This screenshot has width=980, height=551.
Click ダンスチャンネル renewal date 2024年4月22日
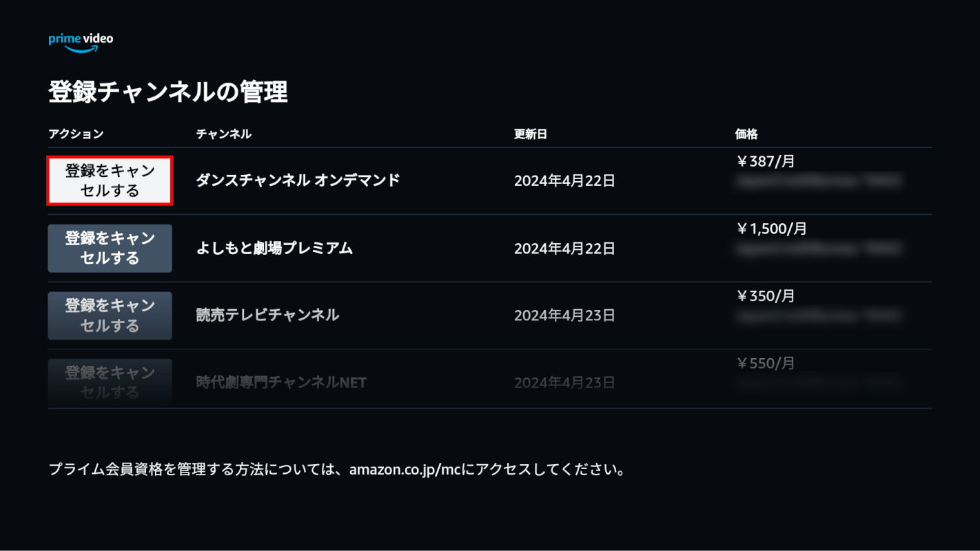564,181
